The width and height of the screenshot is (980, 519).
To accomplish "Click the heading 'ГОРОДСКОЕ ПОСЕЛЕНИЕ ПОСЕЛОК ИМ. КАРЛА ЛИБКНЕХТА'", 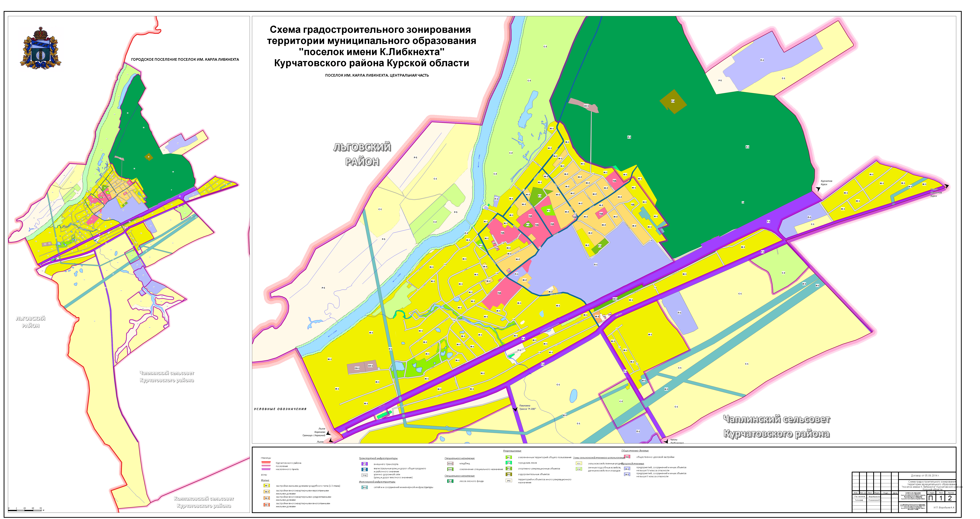I will (185, 60).
